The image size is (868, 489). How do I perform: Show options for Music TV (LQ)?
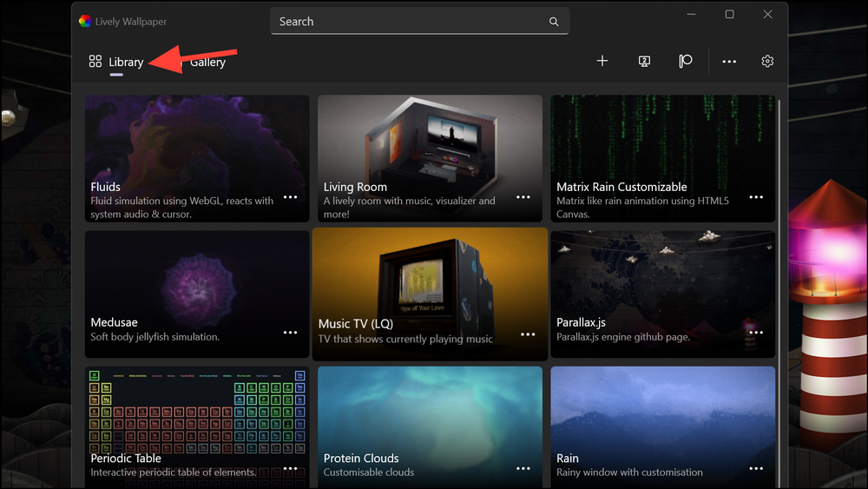pos(528,334)
